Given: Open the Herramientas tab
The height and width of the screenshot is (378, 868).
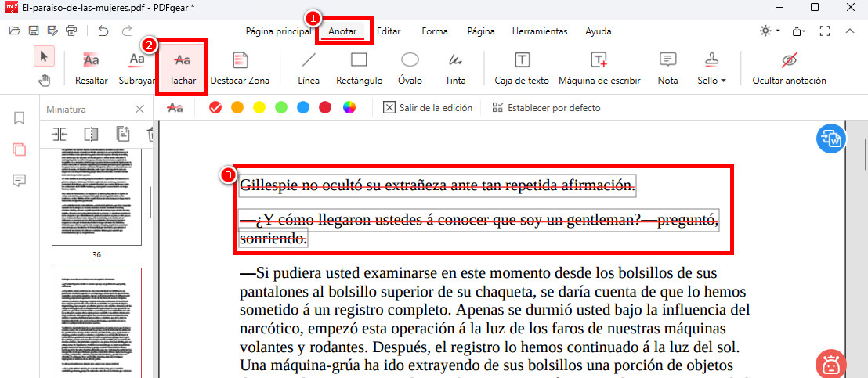Looking at the screenshot, I should pyautogui.click(x=539, y=31).
